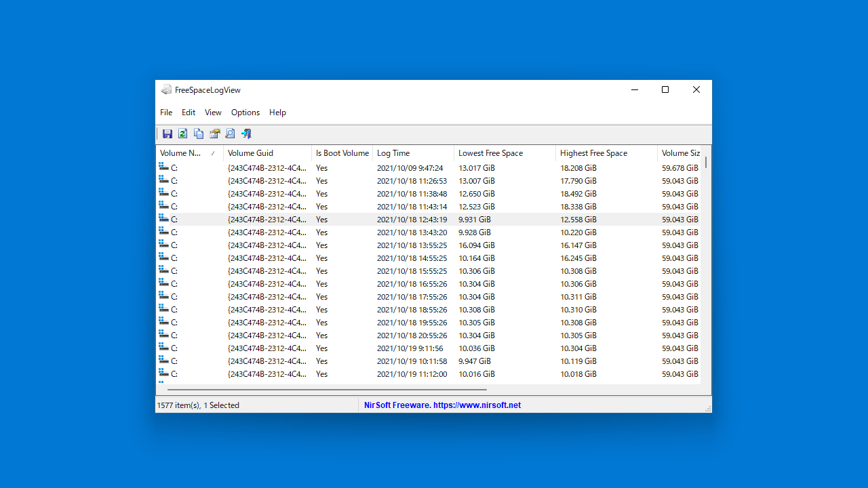
Task: Select the cell reading '10.311 GiB'
Action: point(578,297)
